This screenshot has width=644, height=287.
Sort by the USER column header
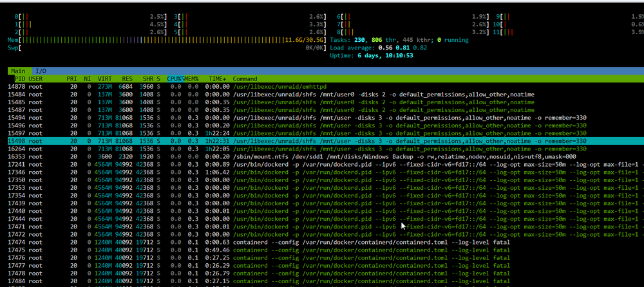(35, 79)
